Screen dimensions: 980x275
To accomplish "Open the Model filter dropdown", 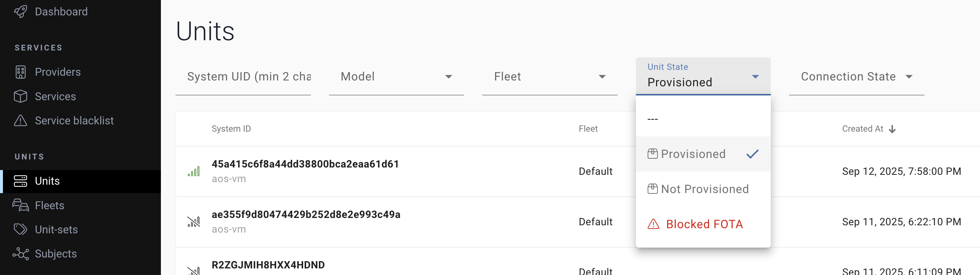I will (x=396, y=77).
